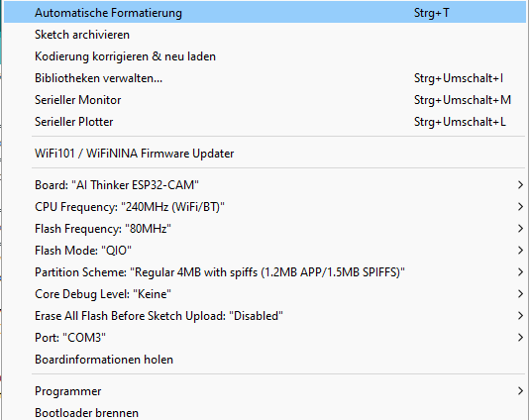Click Boardinformationen holen
Image resolution: width=529 pixels, height=420 pixels.
point(264,360)
